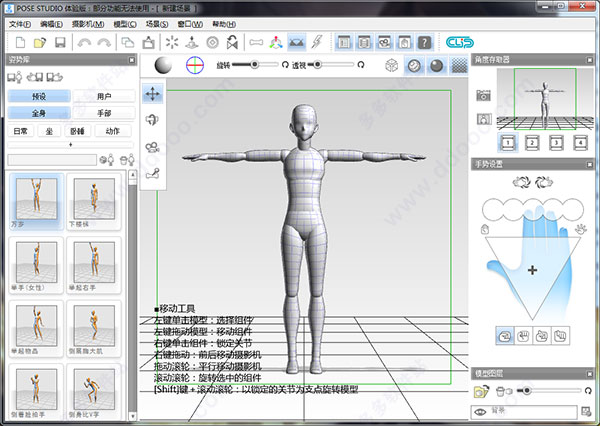
Task: Toggle the highlighted toolbar icon beside lightning bolt
Action: pos(296,42)
